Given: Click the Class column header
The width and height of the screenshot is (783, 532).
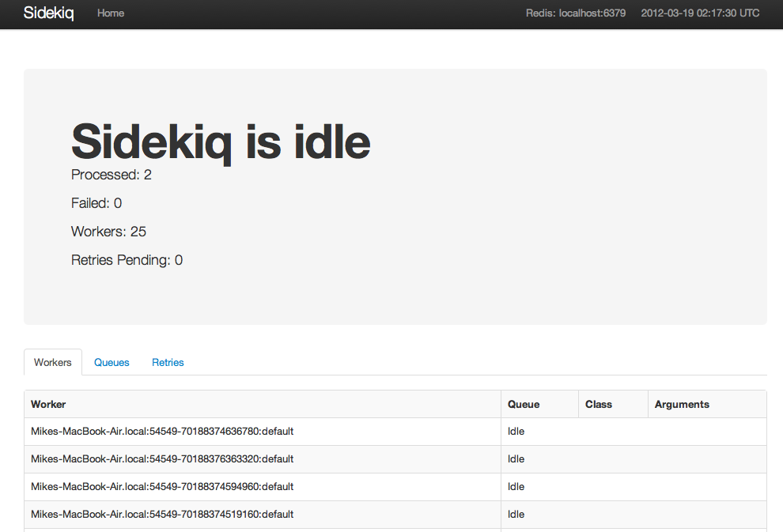Looking at the screenshot, I should (598, 404).
